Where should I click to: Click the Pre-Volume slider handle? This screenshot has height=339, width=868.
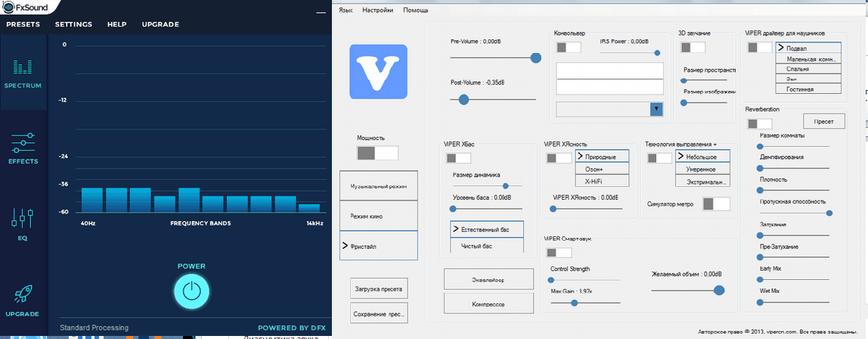pos(536,58)
